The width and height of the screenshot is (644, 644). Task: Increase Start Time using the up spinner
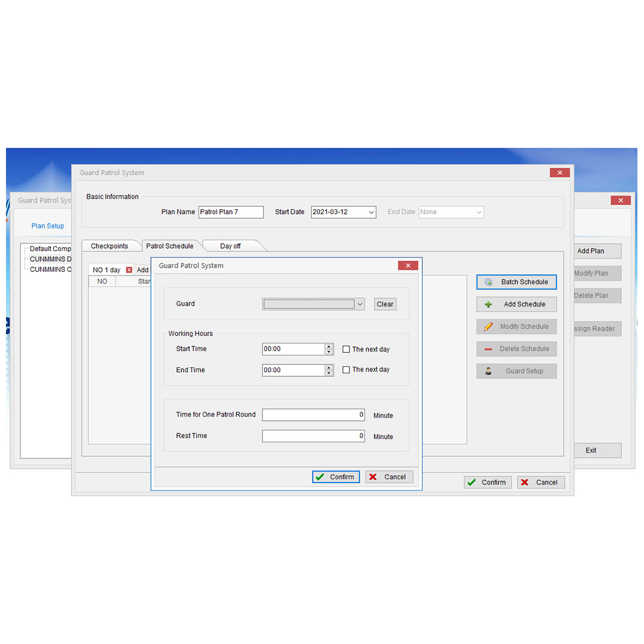329,346
